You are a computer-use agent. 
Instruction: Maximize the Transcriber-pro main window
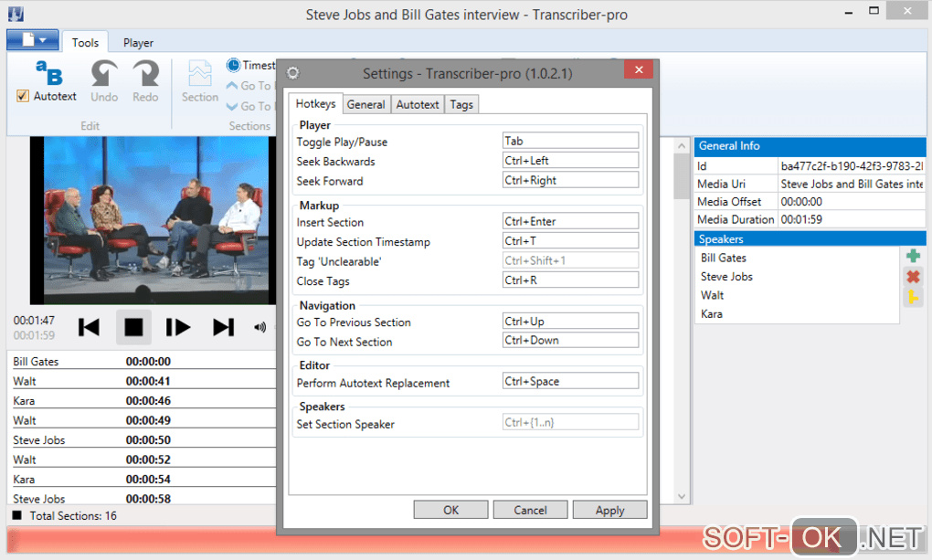pos(874,11)
